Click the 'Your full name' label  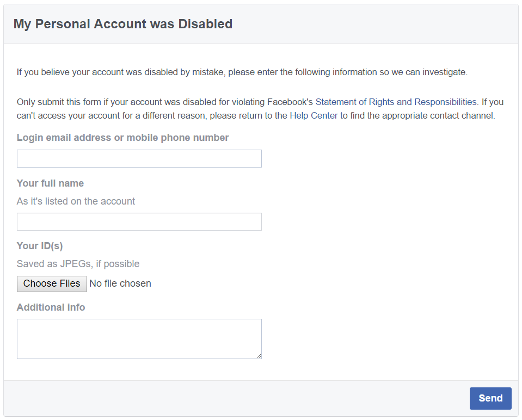[50, 183]
